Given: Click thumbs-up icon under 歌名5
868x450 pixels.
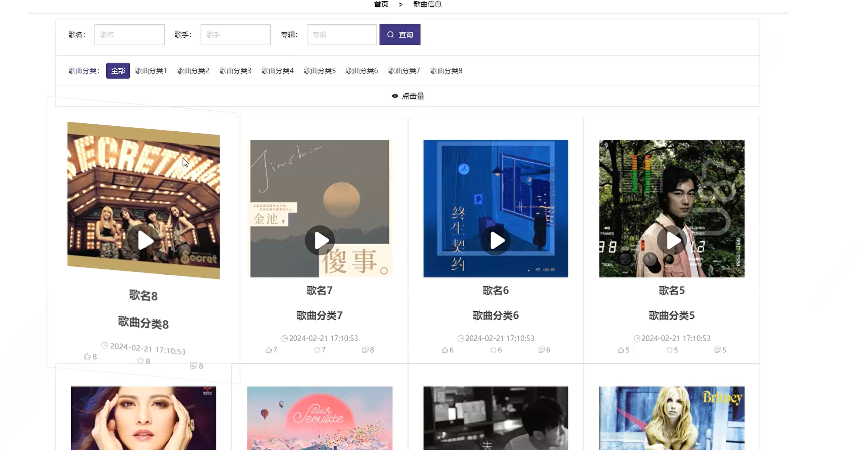Looking at the screenshot, I should [x=621, y=350].
